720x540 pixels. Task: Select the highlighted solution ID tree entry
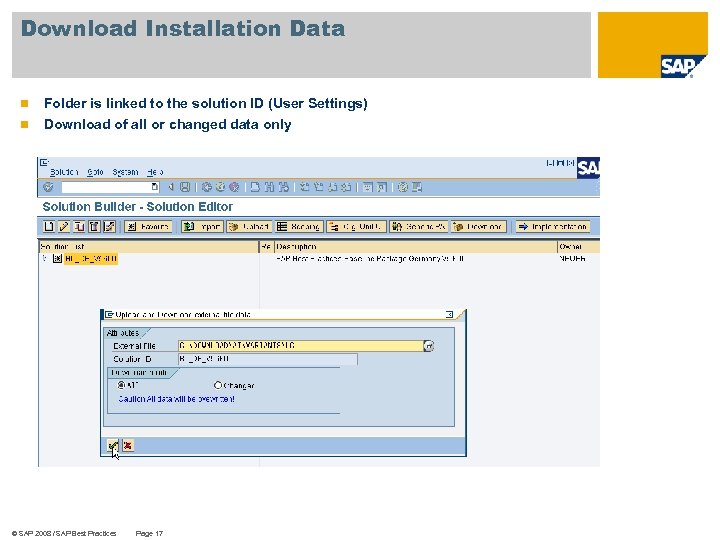90,259
